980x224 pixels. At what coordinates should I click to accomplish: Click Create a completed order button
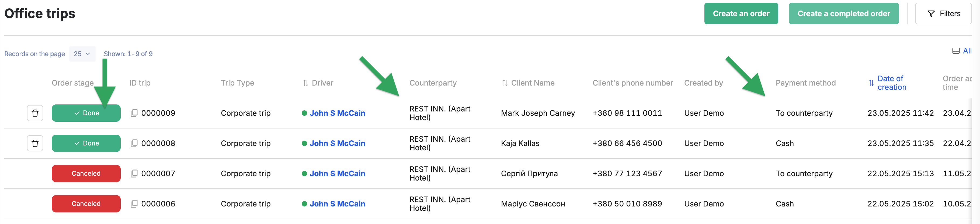pyautogui.click(x=843, y=14)
